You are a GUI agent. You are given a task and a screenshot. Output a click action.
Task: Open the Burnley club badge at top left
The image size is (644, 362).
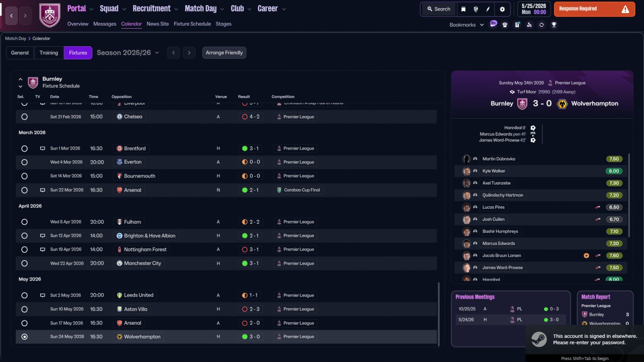(49, 15)
